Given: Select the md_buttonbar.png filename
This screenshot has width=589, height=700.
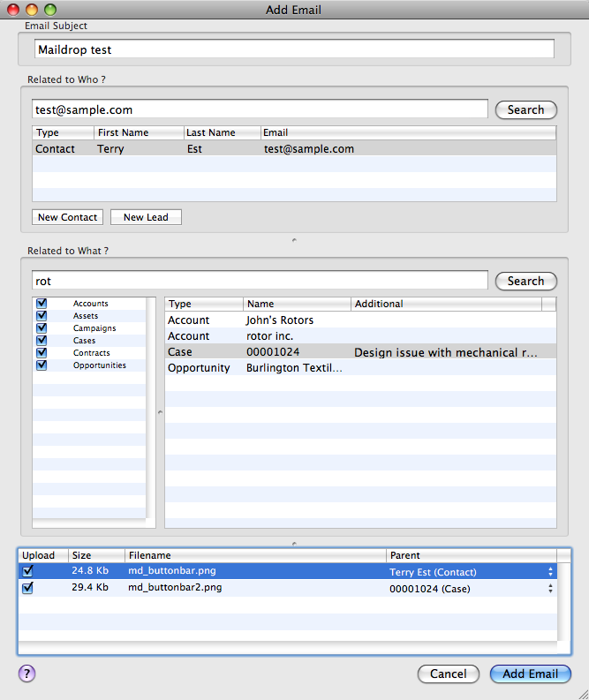Looking at the screenshot, I should (172, 570).
